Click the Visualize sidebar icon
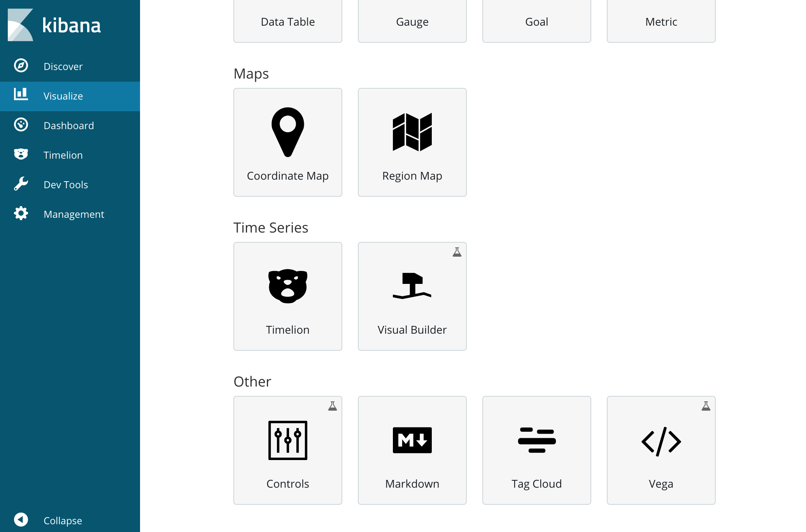Screen dimensions: 806x532 (20, 96)
